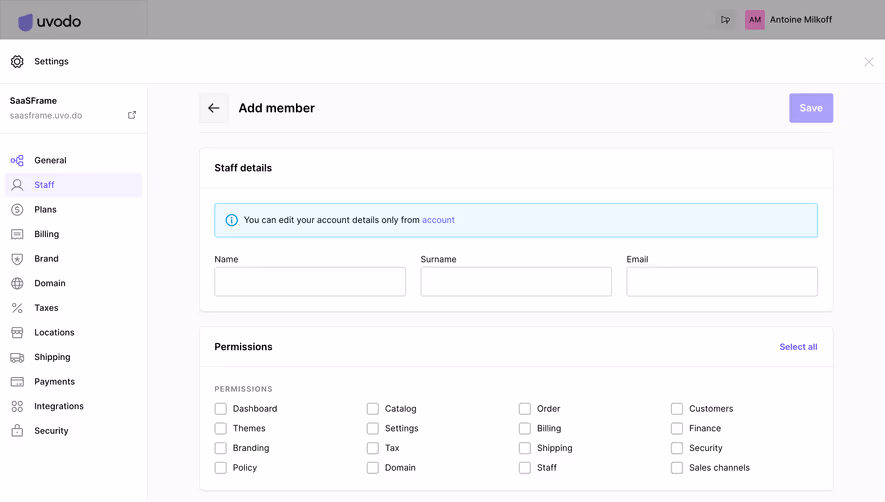
Task: Enable the Domain permission checkbox
Action: coord(373,468)
